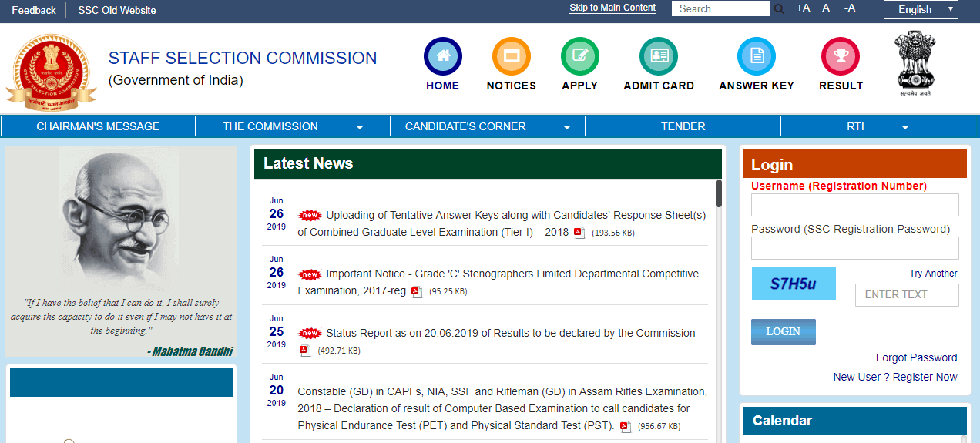
Task: Open PDF icon for Stenographers notice
Action: click(417, 291)
